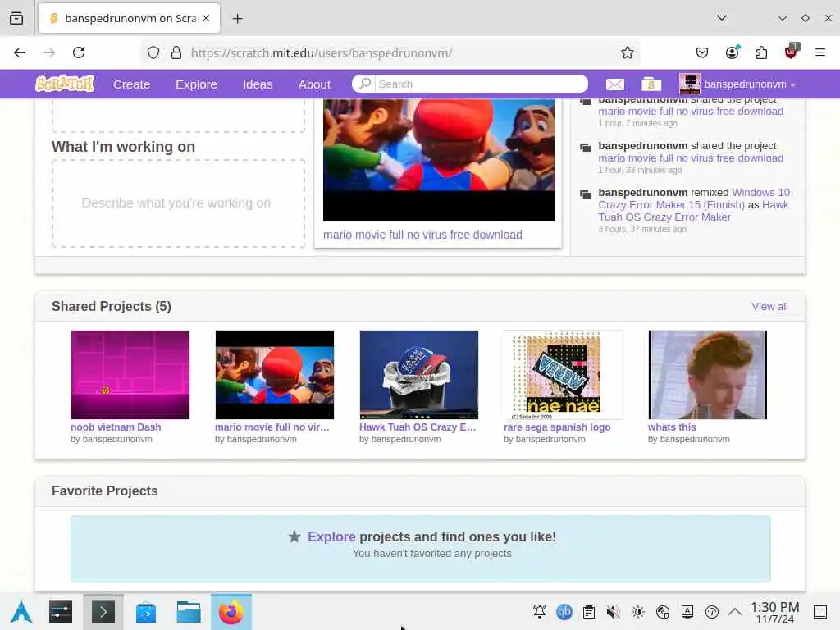
Task: Open mario movie link shared 33 minutes ago
Action: point(691,158)
